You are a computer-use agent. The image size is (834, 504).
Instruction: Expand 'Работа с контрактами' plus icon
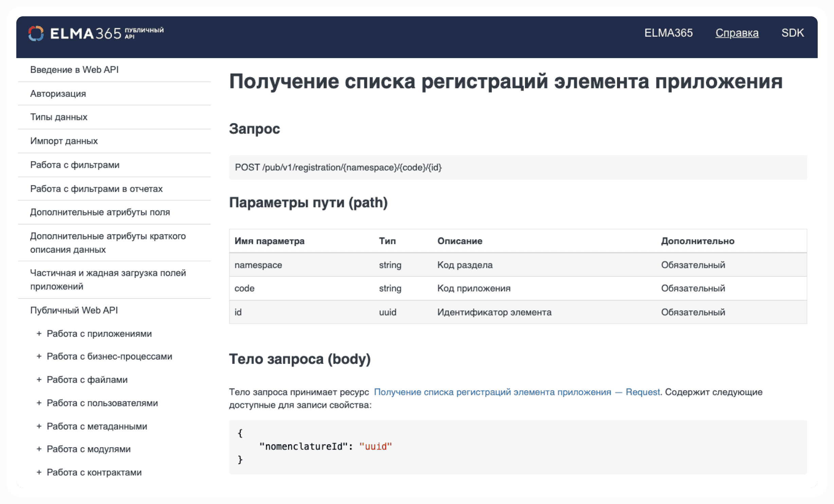(39, 472)
